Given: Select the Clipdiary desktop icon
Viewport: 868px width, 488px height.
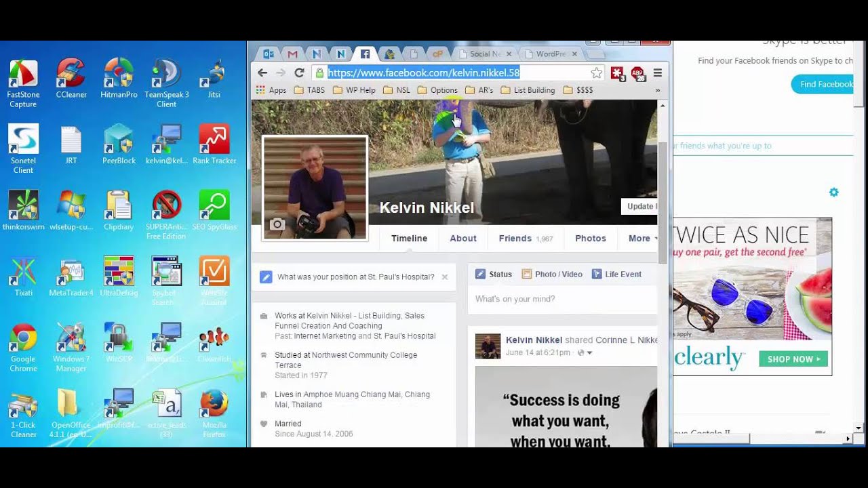Looking at the screenshot, I should pos(119,211).
